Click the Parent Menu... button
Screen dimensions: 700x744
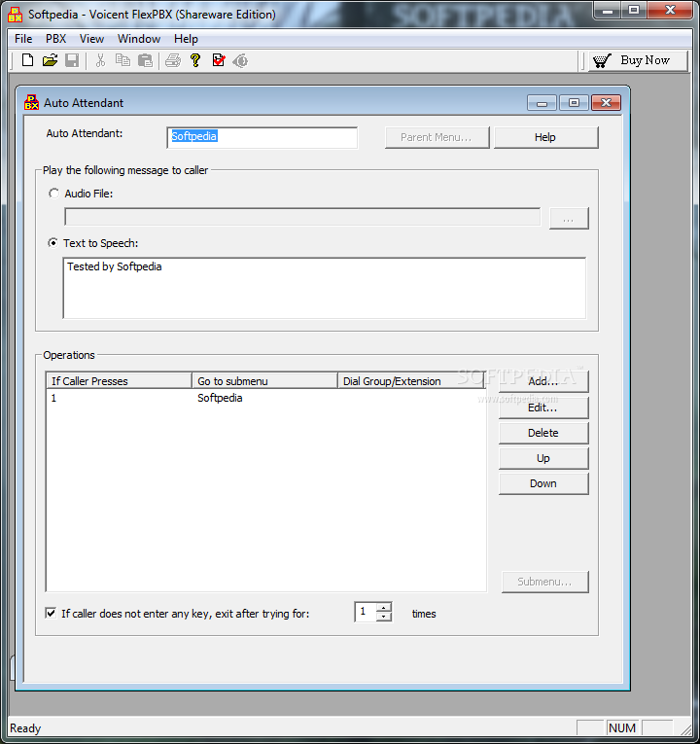[x=437, y=137]
